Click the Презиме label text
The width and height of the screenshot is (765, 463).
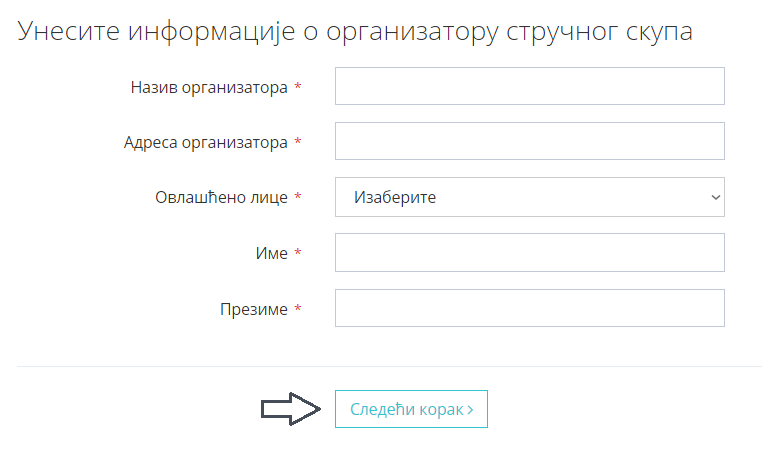click(254, 309)
